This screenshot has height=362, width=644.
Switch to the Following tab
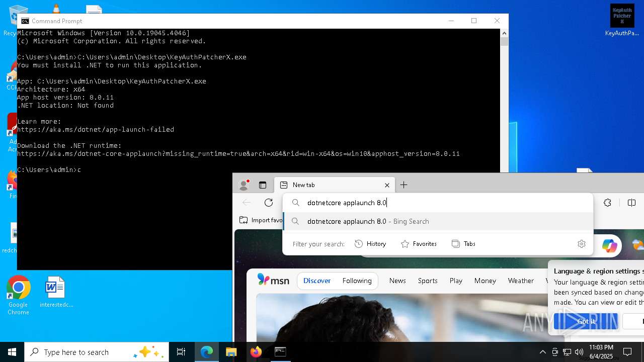coord(357,281)
